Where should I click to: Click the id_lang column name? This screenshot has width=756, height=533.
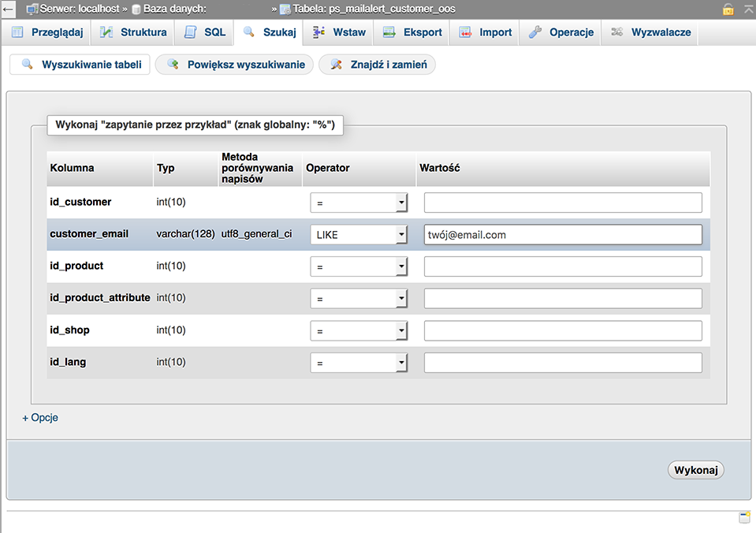coord(68,362)
